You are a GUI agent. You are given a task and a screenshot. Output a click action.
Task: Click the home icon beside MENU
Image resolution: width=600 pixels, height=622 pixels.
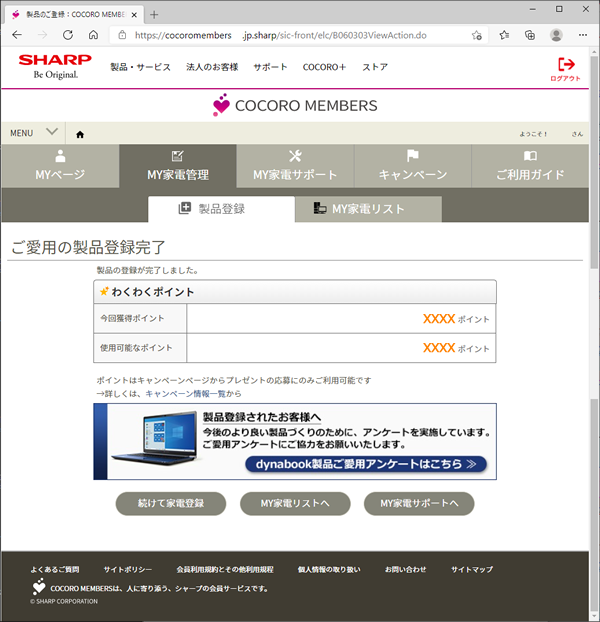pos(80,134)
